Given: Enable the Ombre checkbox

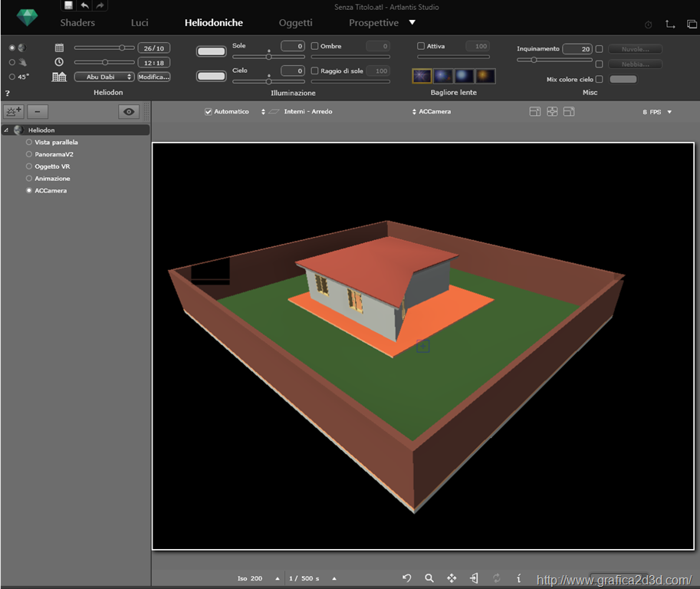Looking at the screenshot, I should tap(315, 47).
